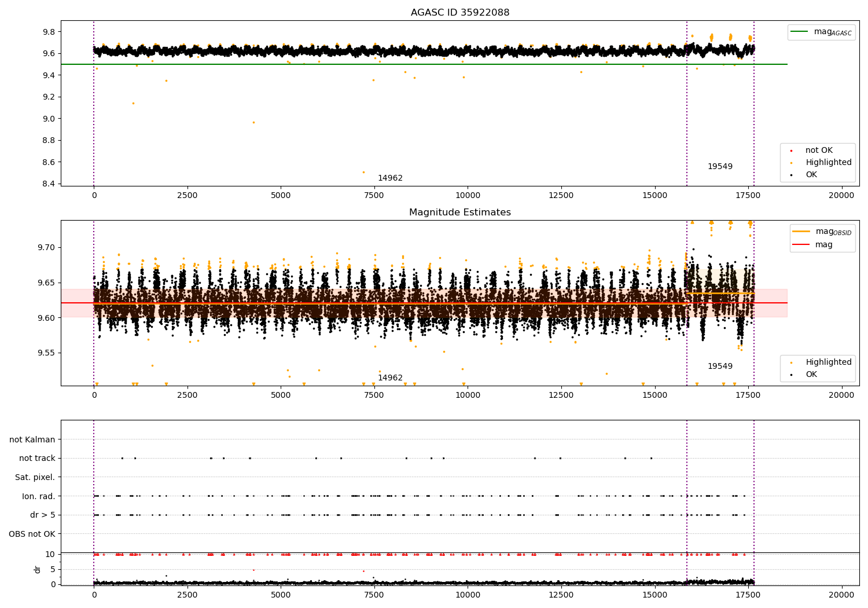Screen dimensions: 868x608
Task: Click the '20000' x-tick under the top plot
Action: pyautogui.click(x=841, y=196)
